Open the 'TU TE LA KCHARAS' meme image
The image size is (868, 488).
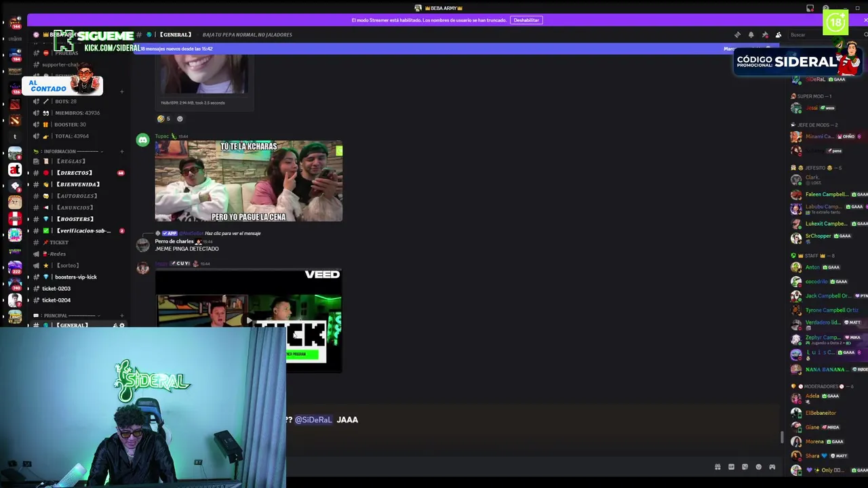pyautogui.click(x=249, y=181)
